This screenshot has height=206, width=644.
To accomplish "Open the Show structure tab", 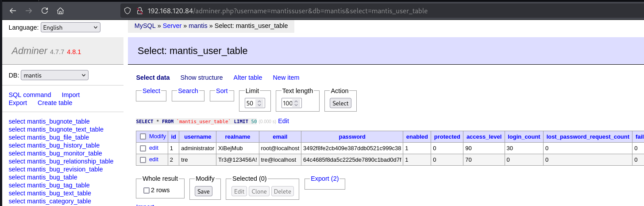I will pos(201,78).
